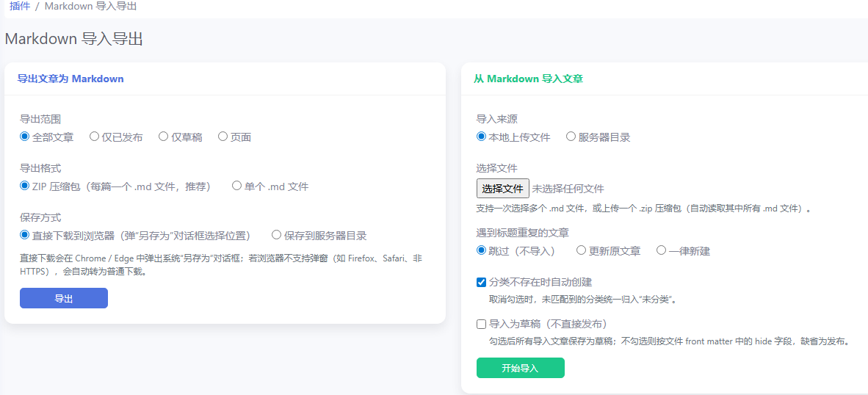Image resolution: width=868 pixels, height=395 pixels.
Task: Select 更新原文章 for duplicate titles
Action: (x=582, y=250)
